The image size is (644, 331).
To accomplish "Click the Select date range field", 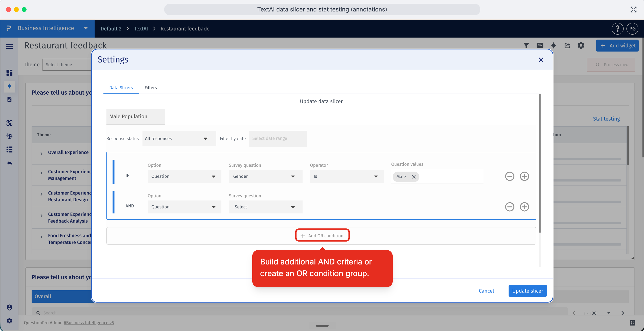I will click(278, 138).
